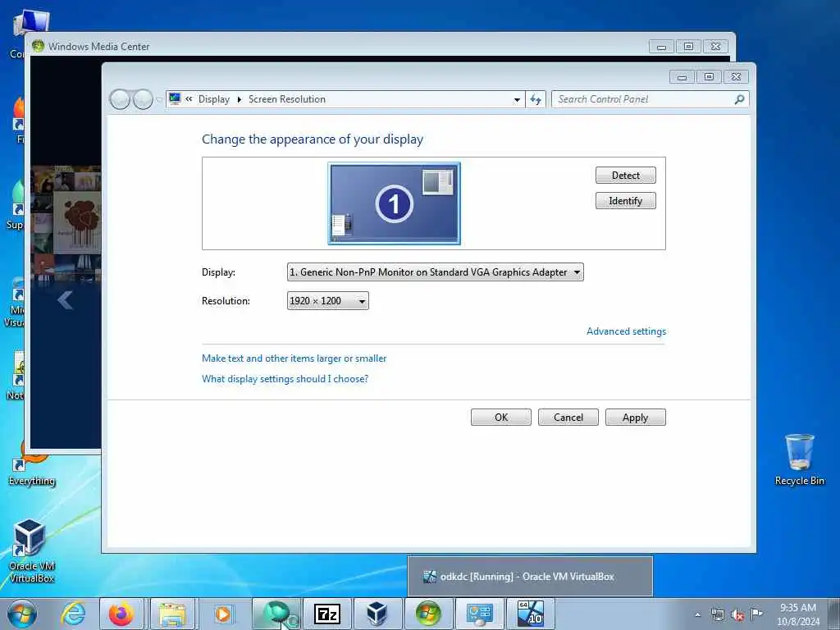Click the 7-Zip taskbar icon

pyautogui.click(x=327, y=614)
